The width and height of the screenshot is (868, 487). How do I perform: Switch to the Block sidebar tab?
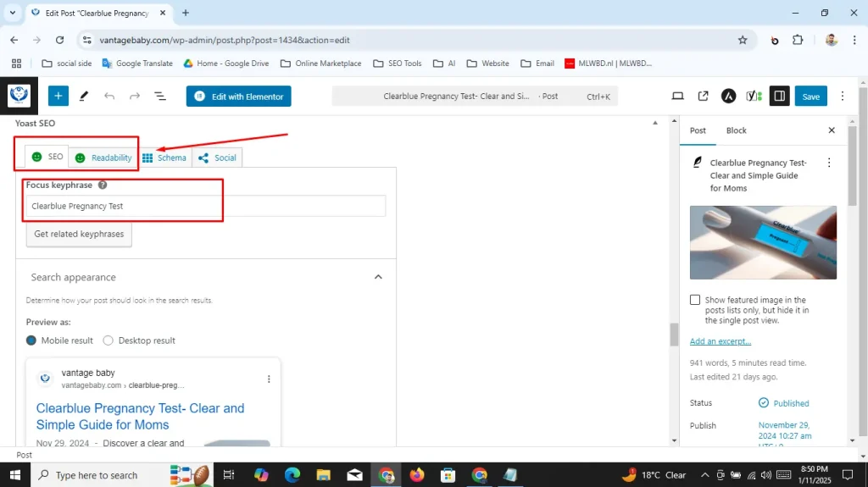click(736, 130)
